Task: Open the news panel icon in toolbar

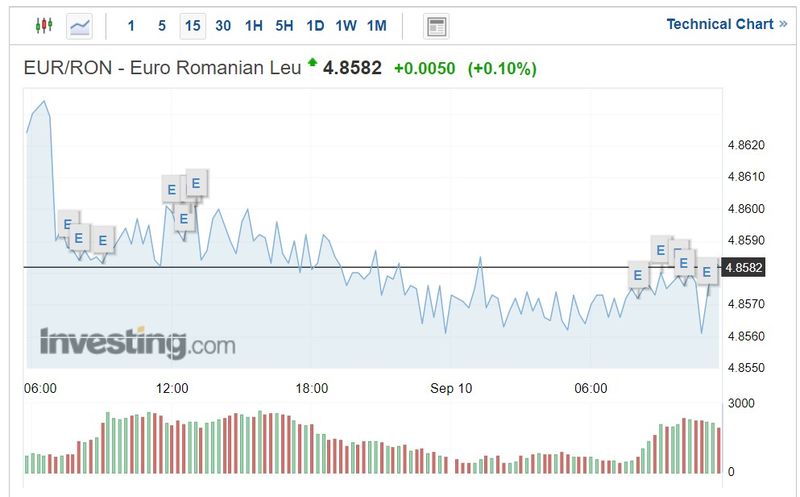Action: coord(435,26)
